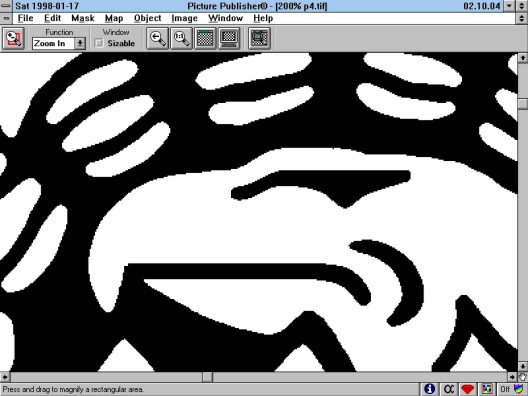This screenshot has width=528, height=396.
Task: Click the red gem icon in the status bar
Action: pyautogui.click(x=468, y=389)
